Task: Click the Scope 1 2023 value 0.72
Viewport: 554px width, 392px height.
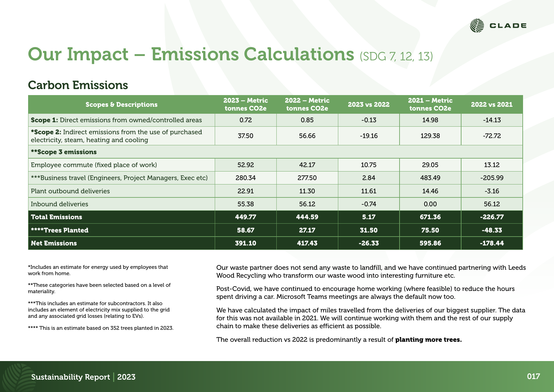Action: [245, 120]
